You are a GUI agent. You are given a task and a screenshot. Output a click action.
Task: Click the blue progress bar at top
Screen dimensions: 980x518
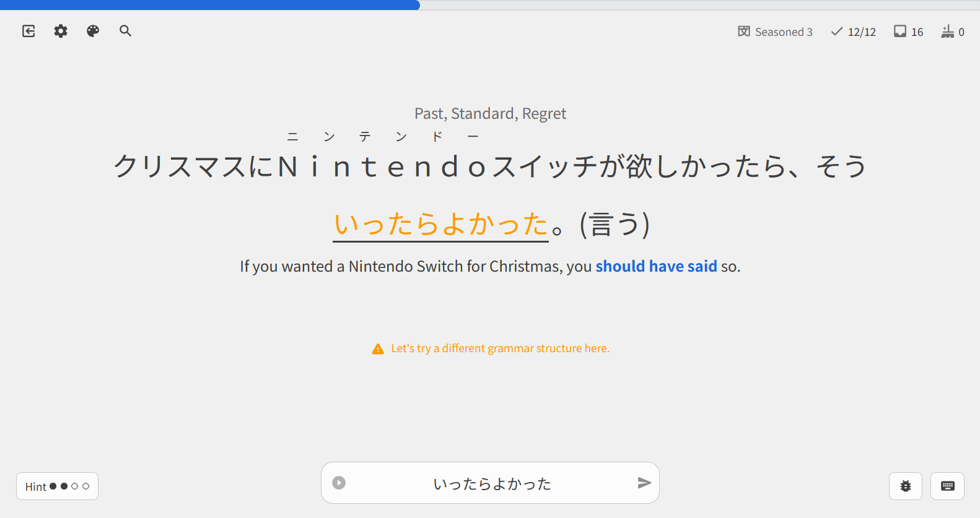209,5
